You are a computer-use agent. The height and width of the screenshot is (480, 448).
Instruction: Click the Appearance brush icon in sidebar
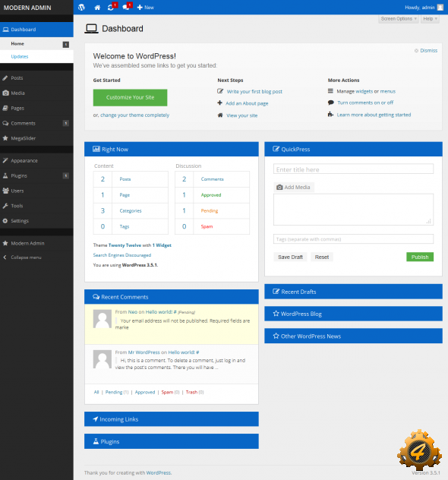click(x=5, y=160)
